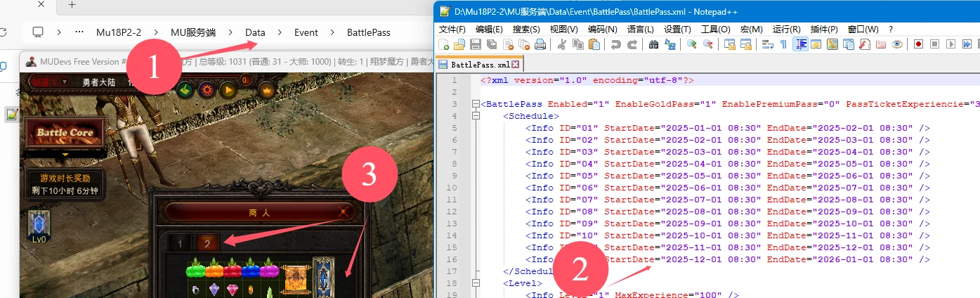Collapse the BattlePass node on line 3
980x298 pixels.
click(x=476, y=104)
